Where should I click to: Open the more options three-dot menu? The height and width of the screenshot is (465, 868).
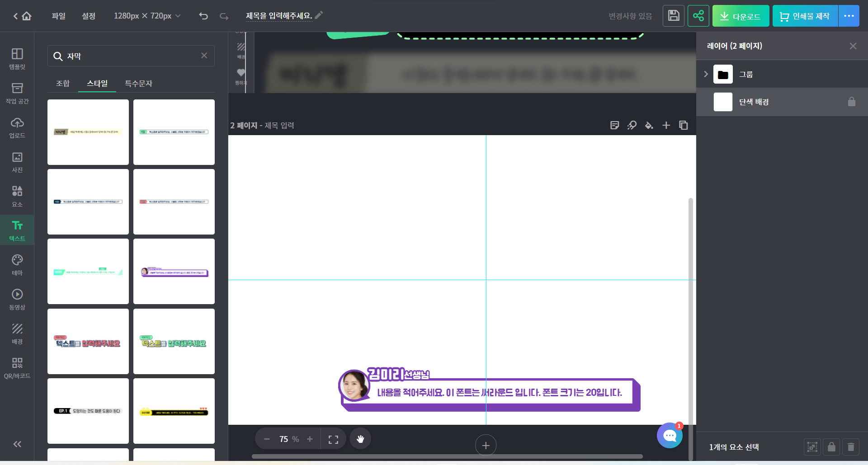[x=849, y=16]
